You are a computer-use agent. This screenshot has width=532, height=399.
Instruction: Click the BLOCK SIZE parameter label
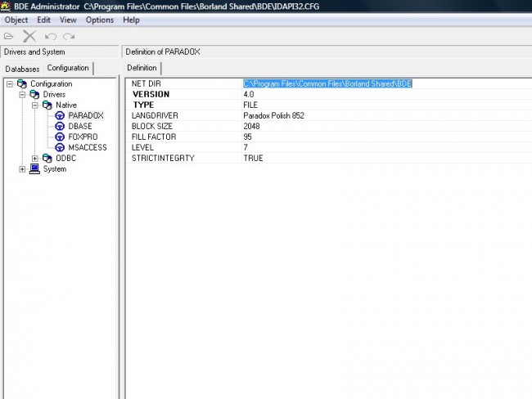point(152,127)
